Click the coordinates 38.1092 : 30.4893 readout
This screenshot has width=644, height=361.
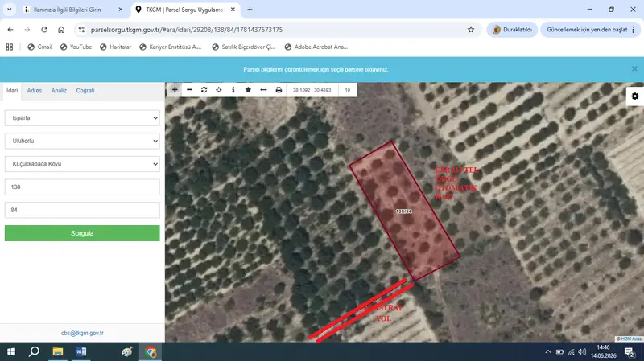point(312,90)
